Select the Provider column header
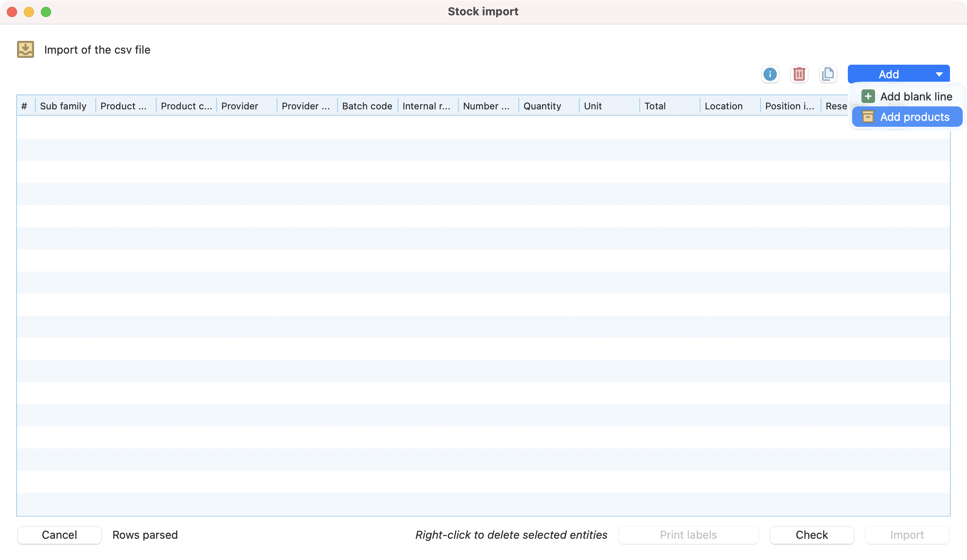This screenshot has width=967, height=560. 240,106
